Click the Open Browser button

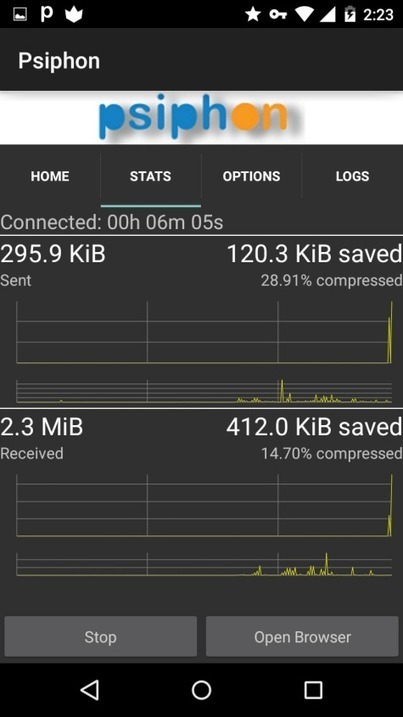point(302,637)
